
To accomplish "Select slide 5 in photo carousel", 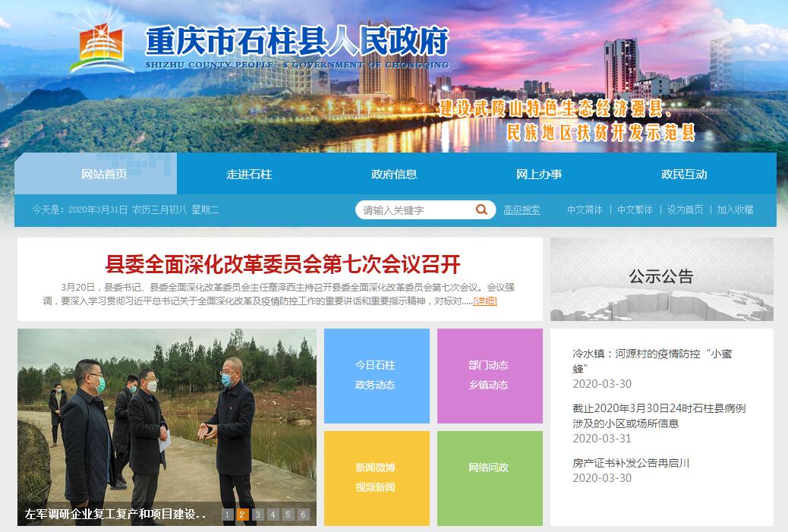I will click(x=288, y=515).
